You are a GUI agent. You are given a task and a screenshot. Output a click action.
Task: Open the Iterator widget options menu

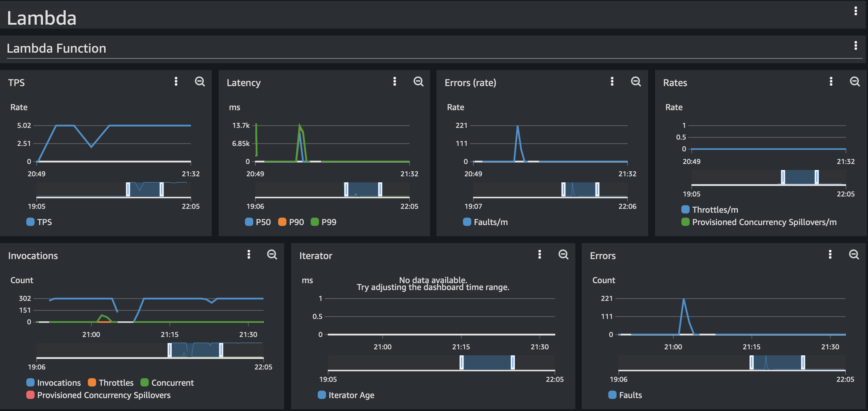pyautogui.click(x=540, y=254)
